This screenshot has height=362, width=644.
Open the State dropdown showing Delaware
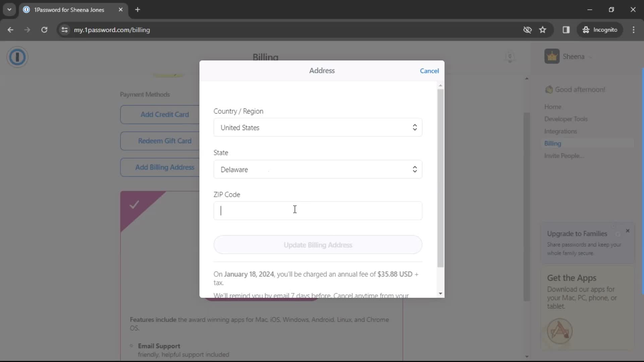pyautogui.click(x=318, y=169)
